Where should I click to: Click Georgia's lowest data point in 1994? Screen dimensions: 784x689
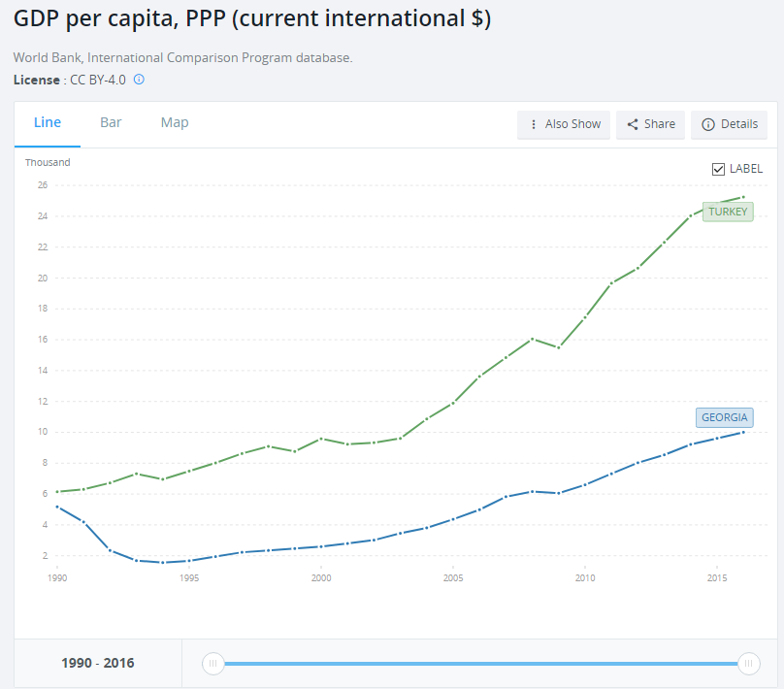[163, 563]
